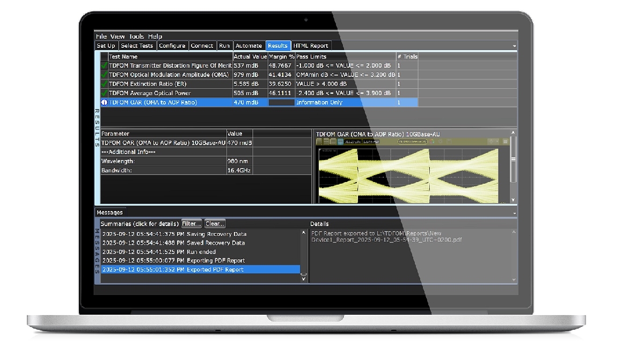Image resolution: width=644 pixels, height=348 pixels.
Task: Click the scroll-up arrow in message summaries list
Action: pos(304,233)
